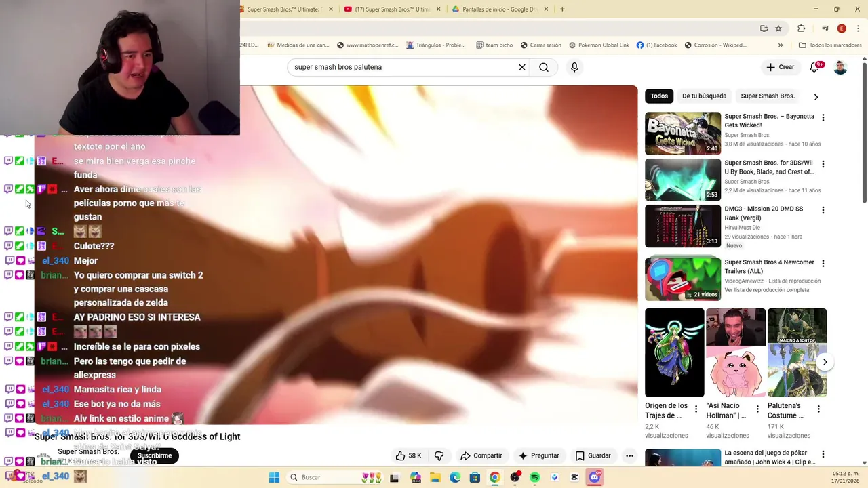The height and width of the screenshot is (488, 868).
Task: Click the Preguntar button
Action: pos(539,455)
